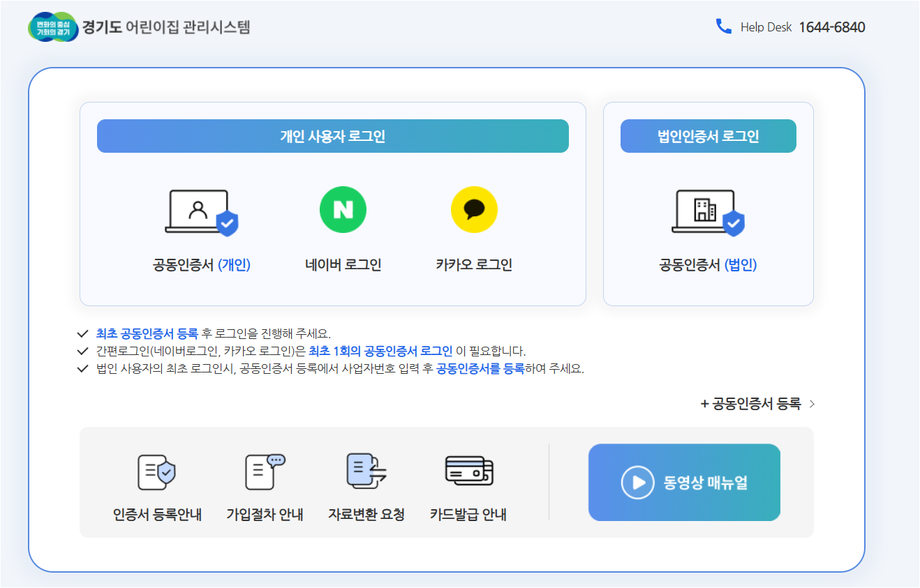
Task: Click the 공동인증서 (법인) label
Action: click(x=708, y=265)
